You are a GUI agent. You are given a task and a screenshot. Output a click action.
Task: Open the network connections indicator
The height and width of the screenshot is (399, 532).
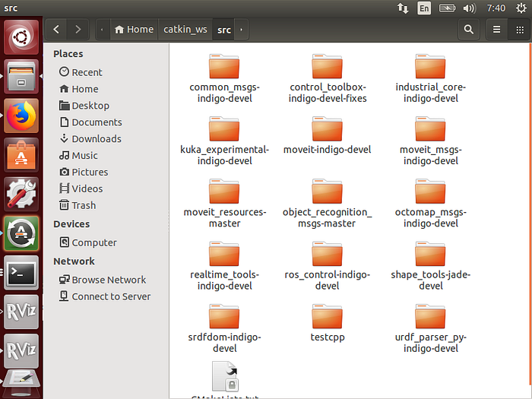[x=403, y=8]
